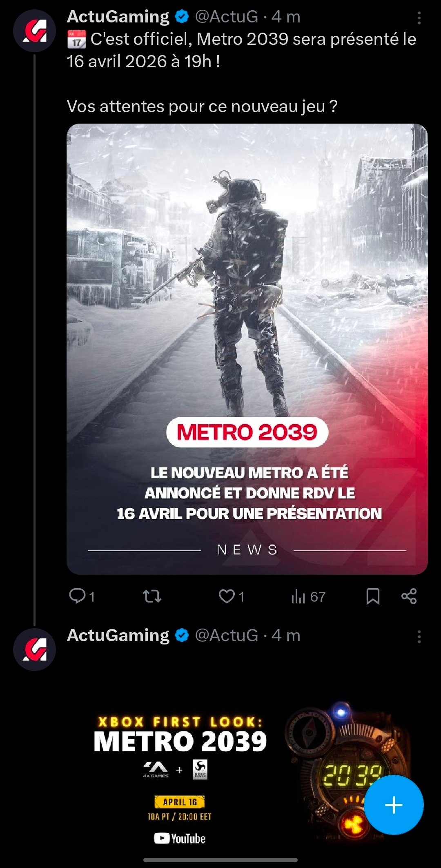Like the Metro 2039 announcement tweet
The width and height of the screenshot is (441, 868).
[x=231, y=596]
